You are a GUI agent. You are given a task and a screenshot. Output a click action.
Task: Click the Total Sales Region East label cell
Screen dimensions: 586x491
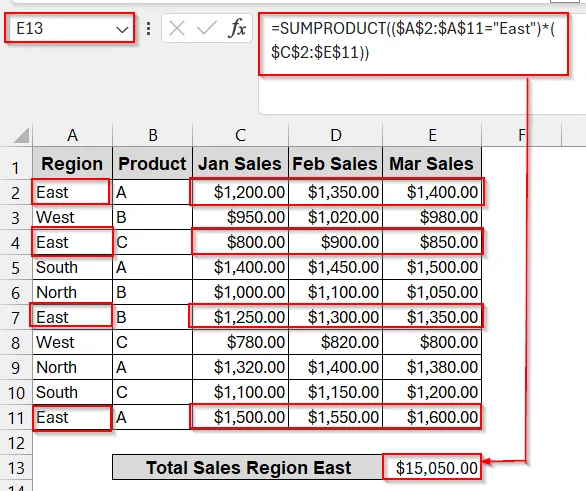248,467
